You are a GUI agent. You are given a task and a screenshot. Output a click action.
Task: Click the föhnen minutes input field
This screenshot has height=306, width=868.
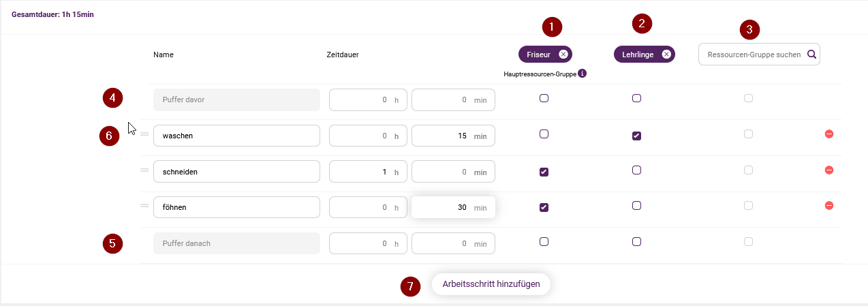453,207
